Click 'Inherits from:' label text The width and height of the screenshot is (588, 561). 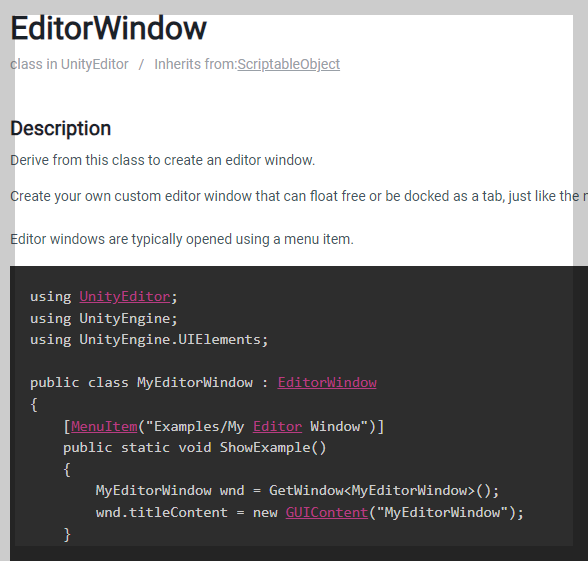click(195, 64)
